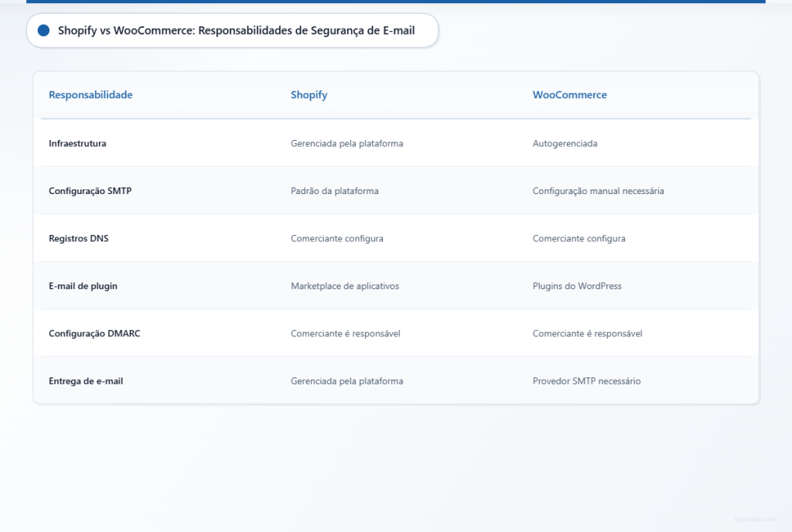Click Gerenciada pela plataforma in Entrega row
The height and width of the screenshot is (532, 792).
pyautogui.click(x=347, y=381)
